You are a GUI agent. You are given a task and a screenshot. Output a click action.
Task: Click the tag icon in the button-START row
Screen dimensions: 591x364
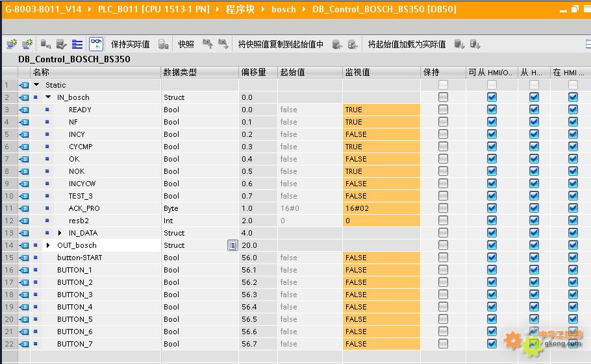(x=24, y=258)
